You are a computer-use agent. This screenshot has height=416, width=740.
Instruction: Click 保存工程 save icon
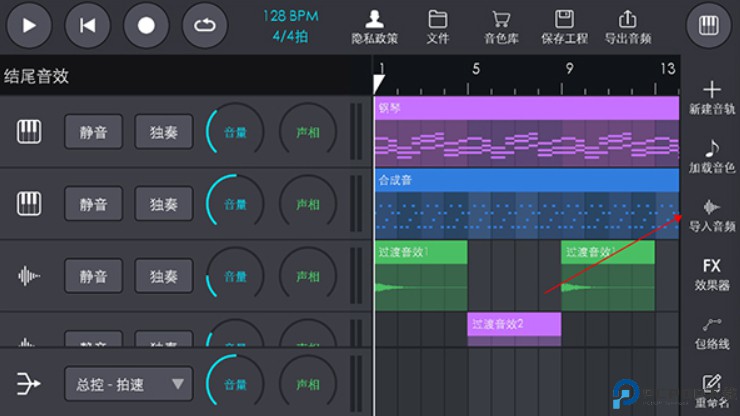(564, 20)
